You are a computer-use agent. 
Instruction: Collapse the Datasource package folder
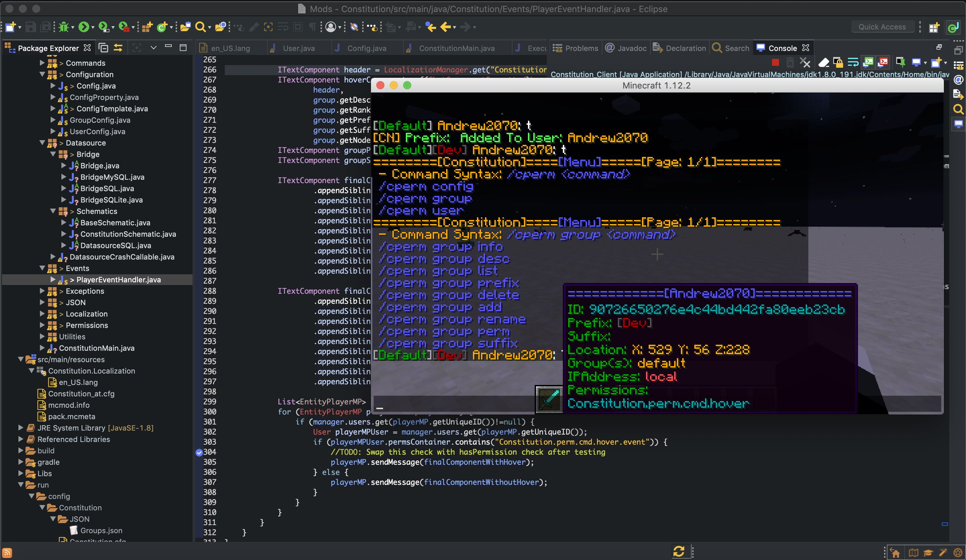pos(42,143)
